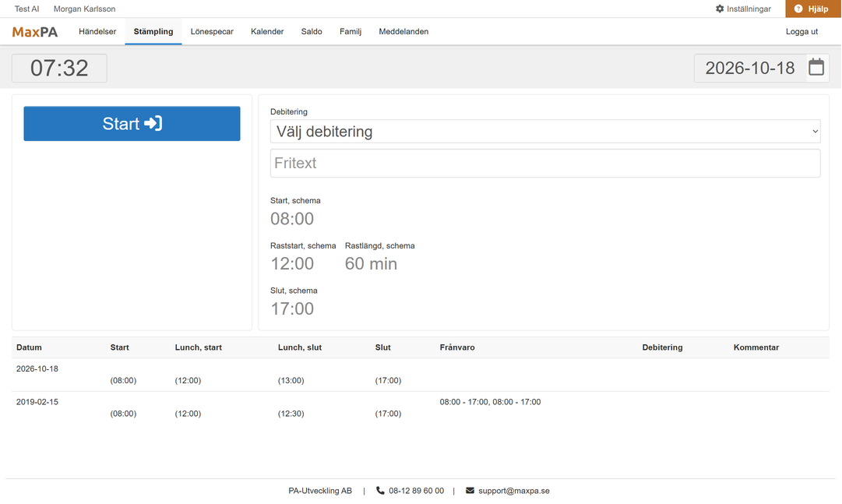
Task: Click the date field showing 2026-10-18
Action: (x=750, y=69)
